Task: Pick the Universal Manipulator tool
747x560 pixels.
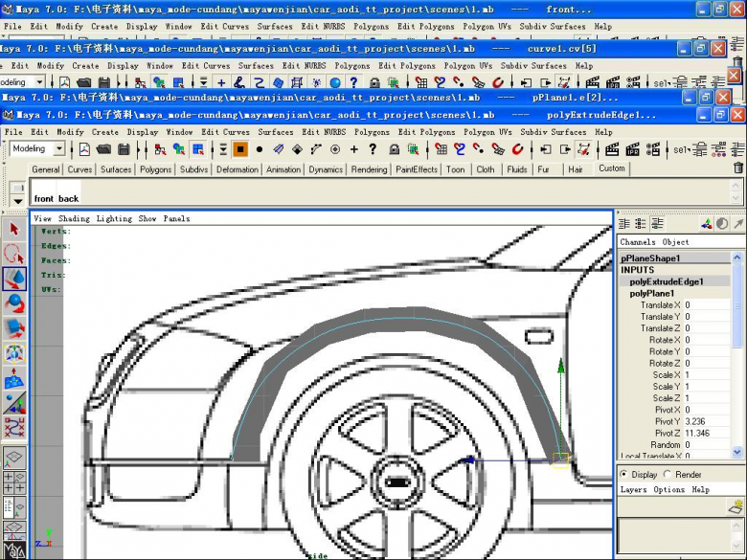Action: point(14,353)
